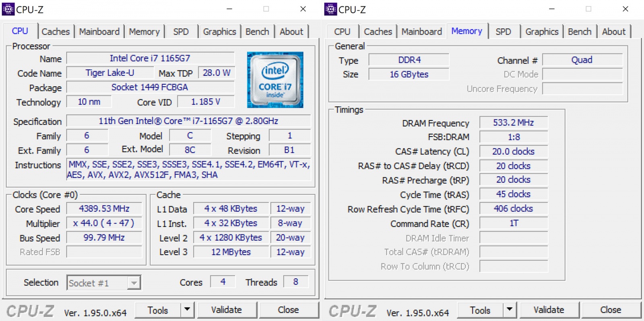Click the Technology value '10 nm'

click(89, 102)
